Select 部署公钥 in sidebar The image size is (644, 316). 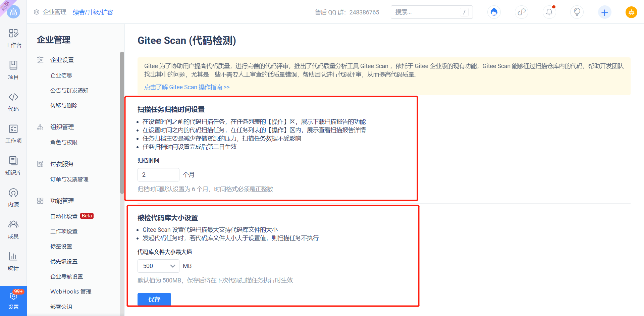61,307
